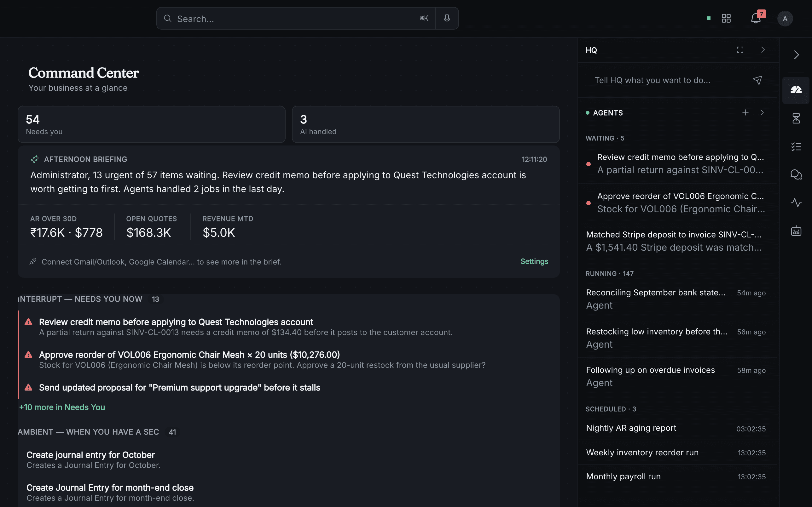Send message with paper plane icon

coord(757,80)
